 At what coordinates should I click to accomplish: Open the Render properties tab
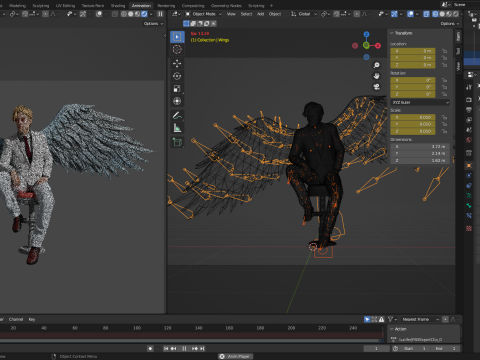pos(469,99)
